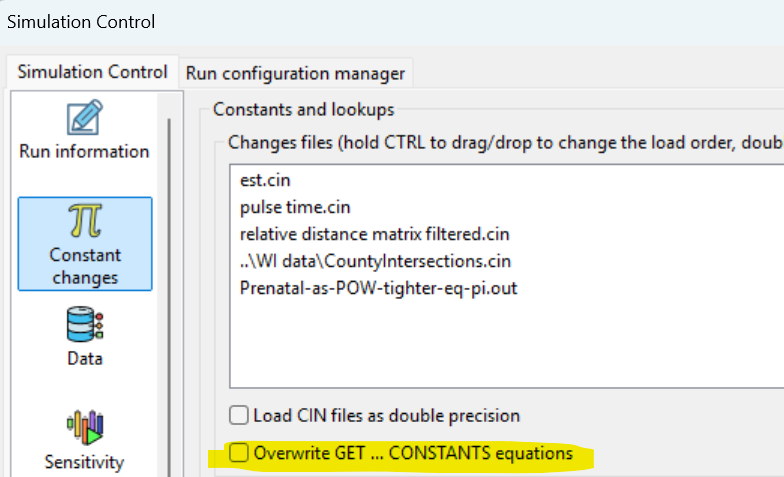Screen dimensions: 784x477
Task: Open the Sensitivity chart icon
Action: tap(85, 428)
